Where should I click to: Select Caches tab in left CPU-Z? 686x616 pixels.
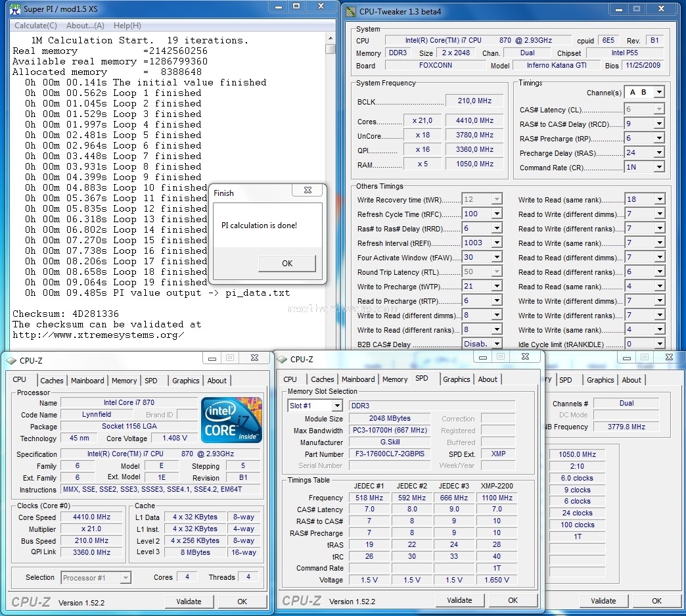(52, 381)
